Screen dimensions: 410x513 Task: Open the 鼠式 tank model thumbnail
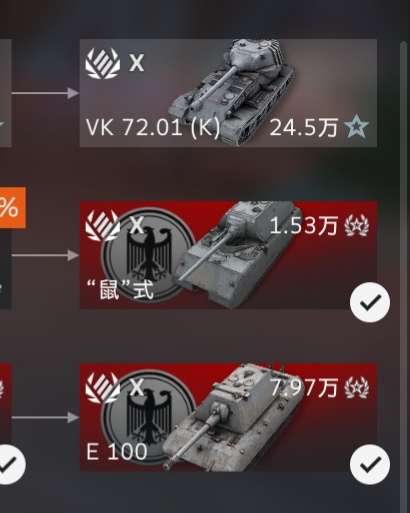[x=238, y=253]
